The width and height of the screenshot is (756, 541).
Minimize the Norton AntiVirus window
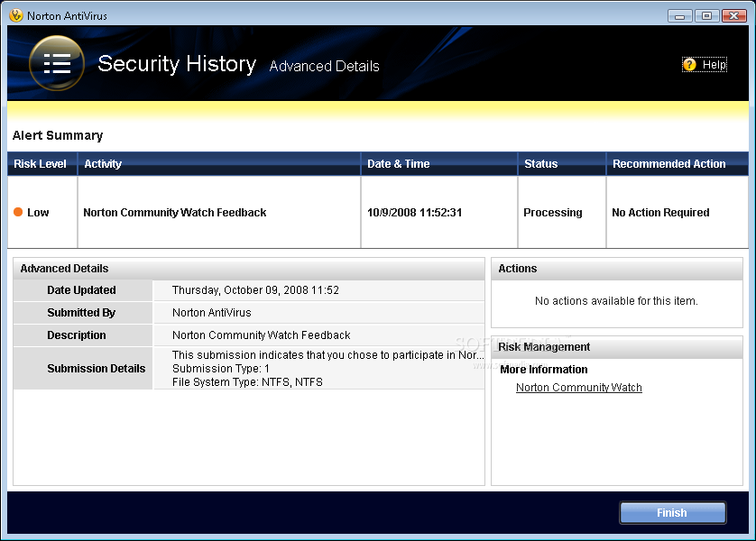point(680,16)
